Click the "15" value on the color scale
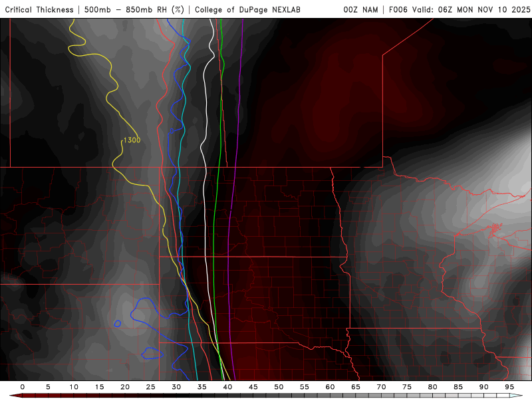The width and height of the screenshot is (532, 399). 99,387
